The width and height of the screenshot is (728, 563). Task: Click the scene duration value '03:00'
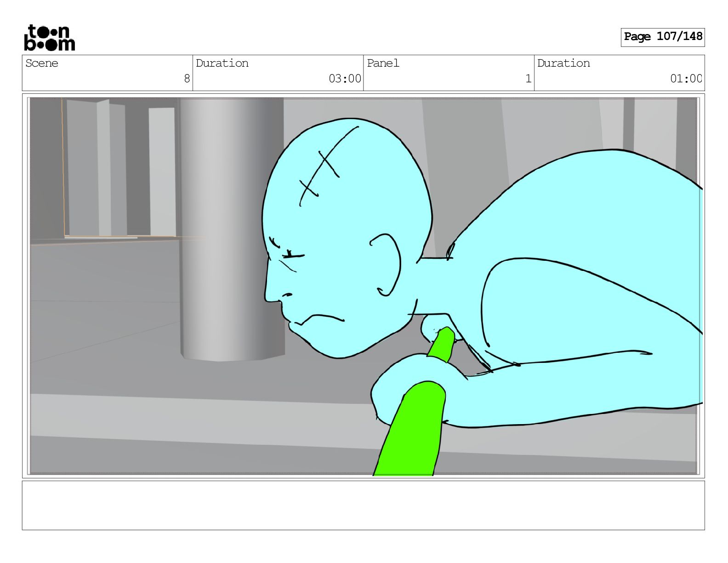point(345,79)
